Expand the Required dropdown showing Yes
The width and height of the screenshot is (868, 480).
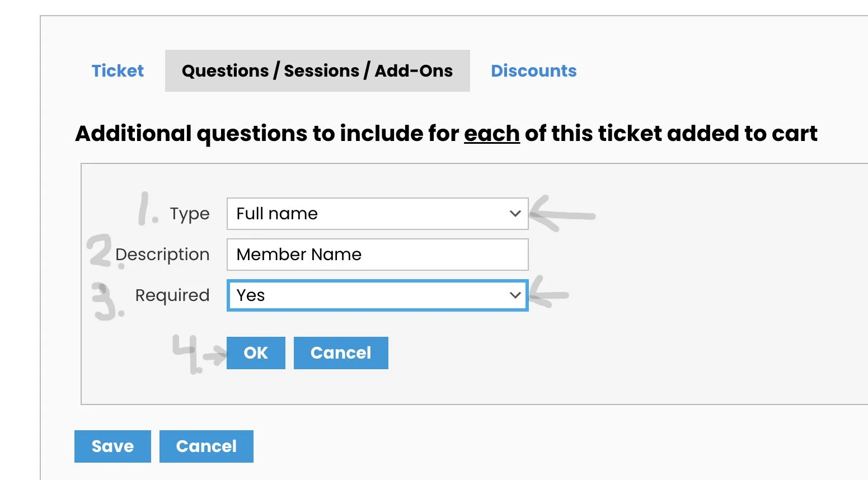pyautogui.click(x=369, y=295)
